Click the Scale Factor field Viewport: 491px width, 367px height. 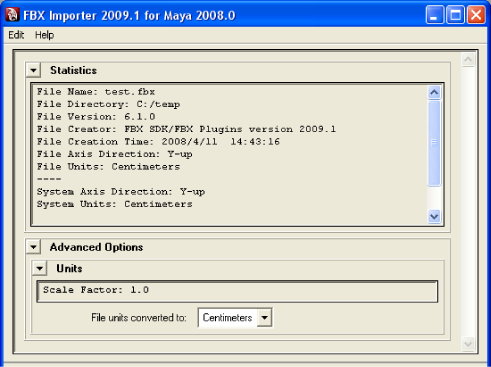237,291
